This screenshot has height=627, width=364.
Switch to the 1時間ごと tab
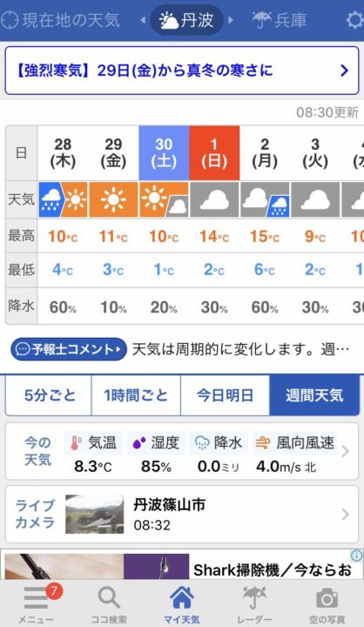point(136,395)
